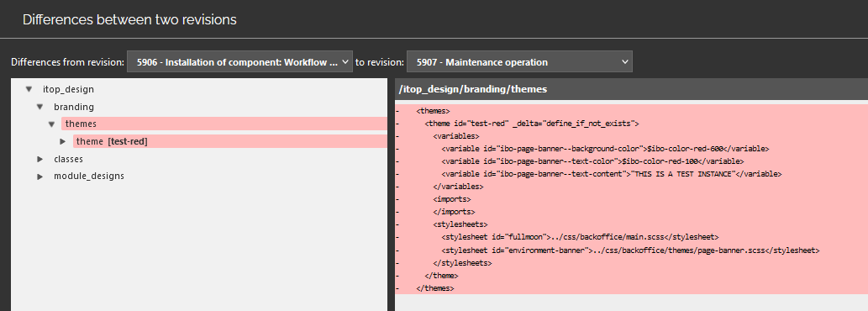Collapse the branding node arrow
The width and height of the screenshot is (868, 311).
[39, 107]
